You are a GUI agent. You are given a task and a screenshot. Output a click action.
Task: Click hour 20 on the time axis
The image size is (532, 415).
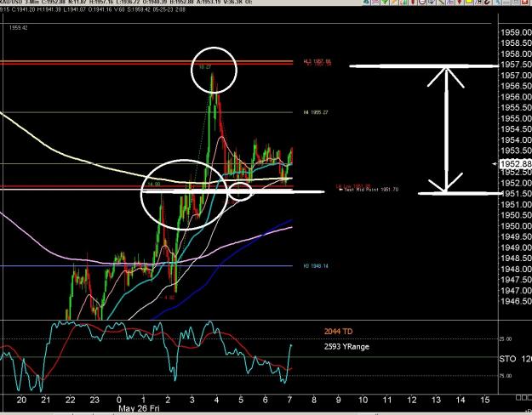(x=21, y=400)
